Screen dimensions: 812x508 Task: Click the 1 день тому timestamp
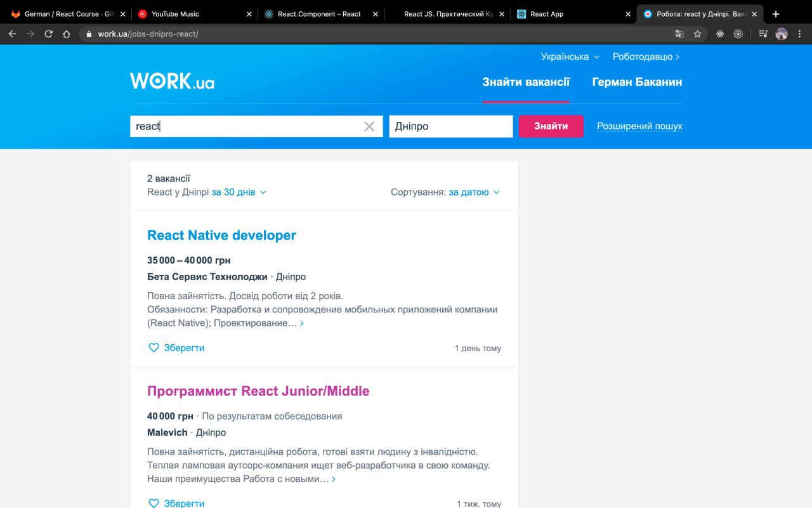tap(478, 348)
